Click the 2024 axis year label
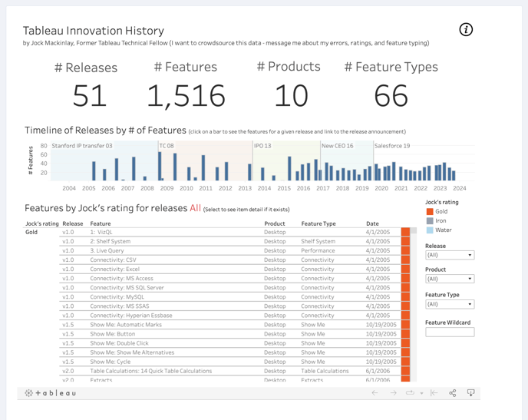528x420 pixels. coord(459,188)
